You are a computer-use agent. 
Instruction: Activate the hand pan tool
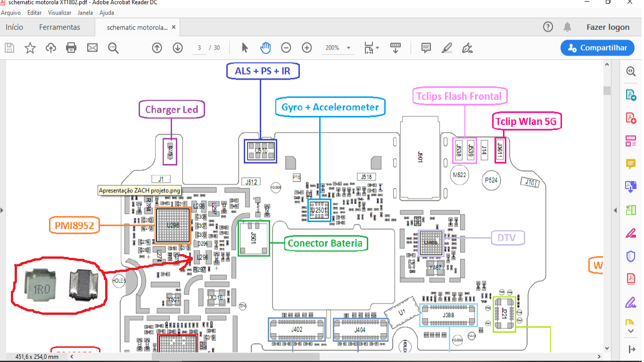click(x=265, y=48)
